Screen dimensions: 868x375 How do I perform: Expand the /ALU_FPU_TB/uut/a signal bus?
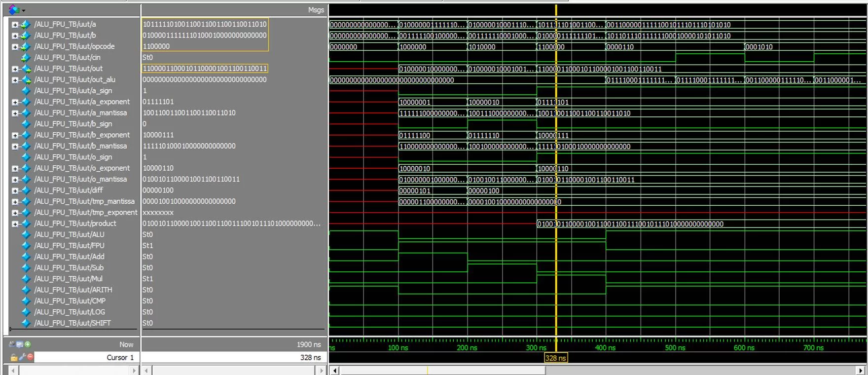(15, 24)
